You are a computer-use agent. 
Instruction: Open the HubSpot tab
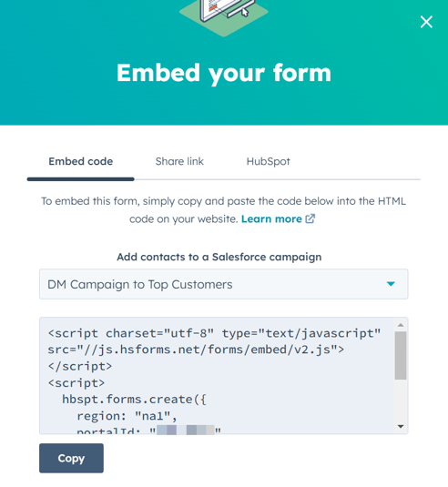268,161
